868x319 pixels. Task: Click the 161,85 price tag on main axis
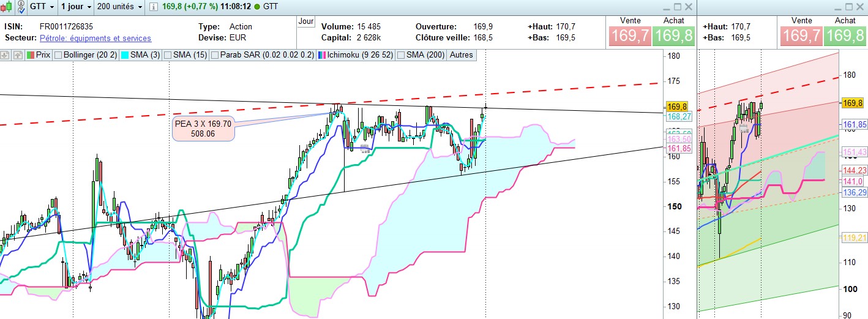[679, 149]
